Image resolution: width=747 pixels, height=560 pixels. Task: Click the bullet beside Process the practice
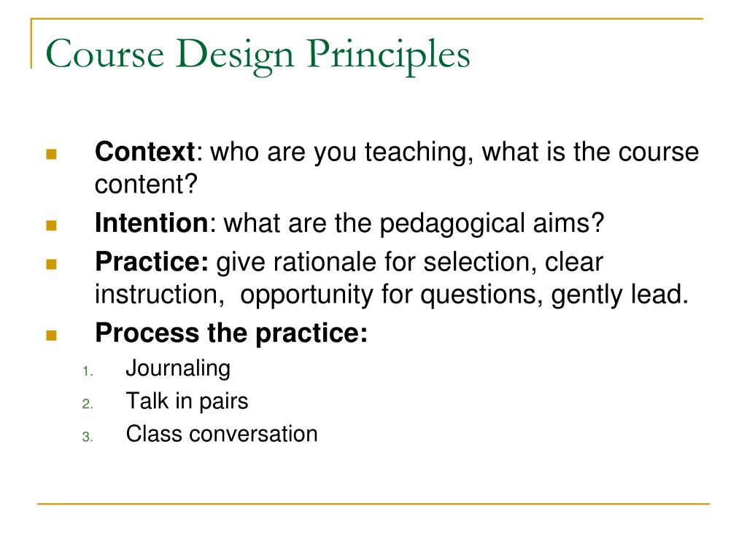click(52, 335)
